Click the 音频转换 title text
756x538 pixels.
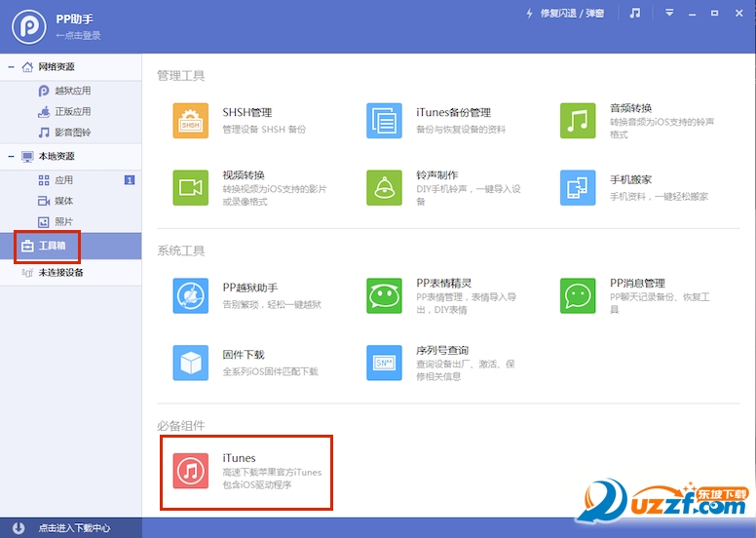pos(630,108)
